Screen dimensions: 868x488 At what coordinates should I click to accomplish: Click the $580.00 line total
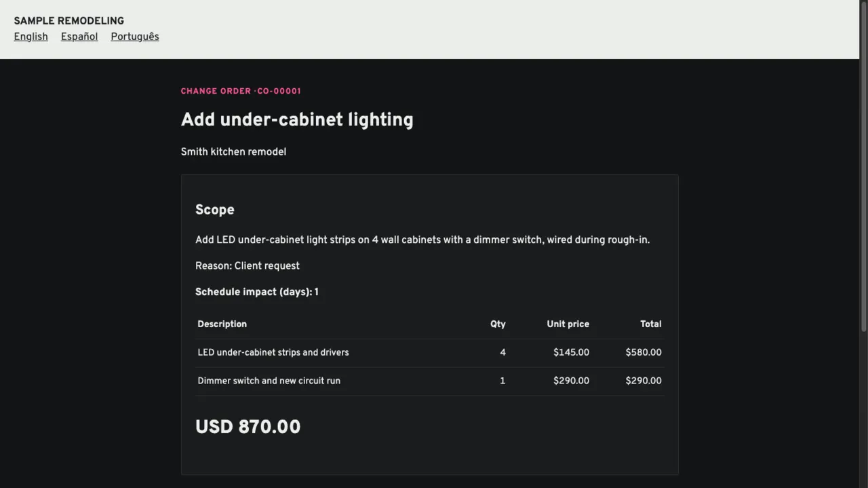pos(644,352)
